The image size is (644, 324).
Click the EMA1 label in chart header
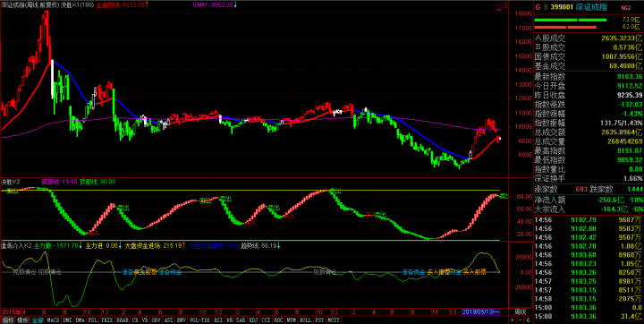tap(201, 4)
